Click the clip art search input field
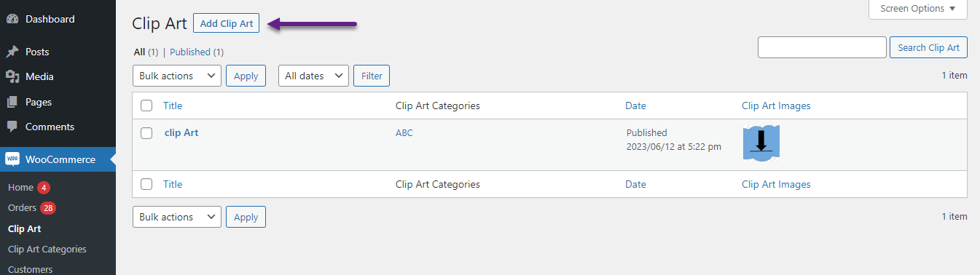The height and width of the screenshot is (275, 980). coord(822,47)
